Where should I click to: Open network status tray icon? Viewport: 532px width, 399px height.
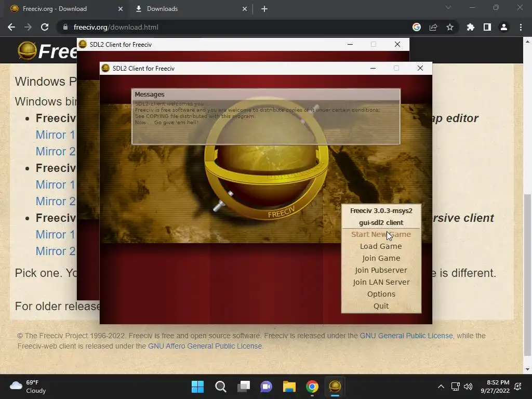pyautogui.click(x=455, y=387)
